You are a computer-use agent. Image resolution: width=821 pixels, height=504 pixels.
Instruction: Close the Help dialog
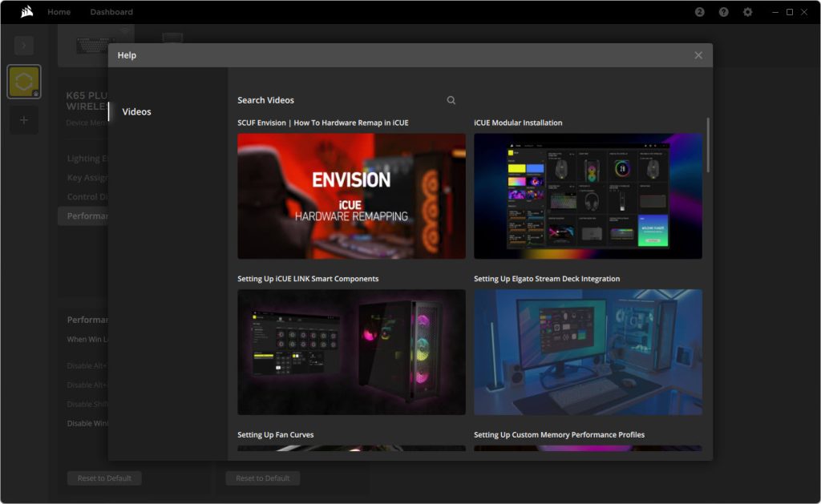pyautogui.click(x=698, y=55)
